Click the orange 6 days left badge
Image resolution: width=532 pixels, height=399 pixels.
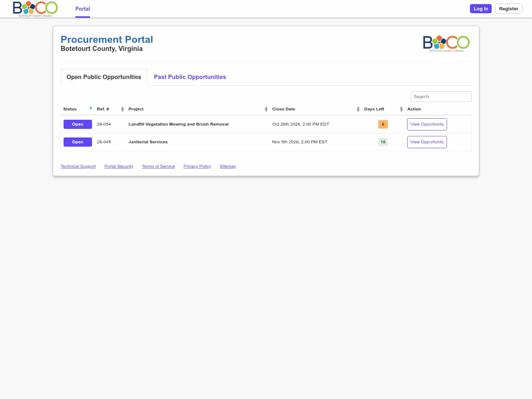click(383, 124)
